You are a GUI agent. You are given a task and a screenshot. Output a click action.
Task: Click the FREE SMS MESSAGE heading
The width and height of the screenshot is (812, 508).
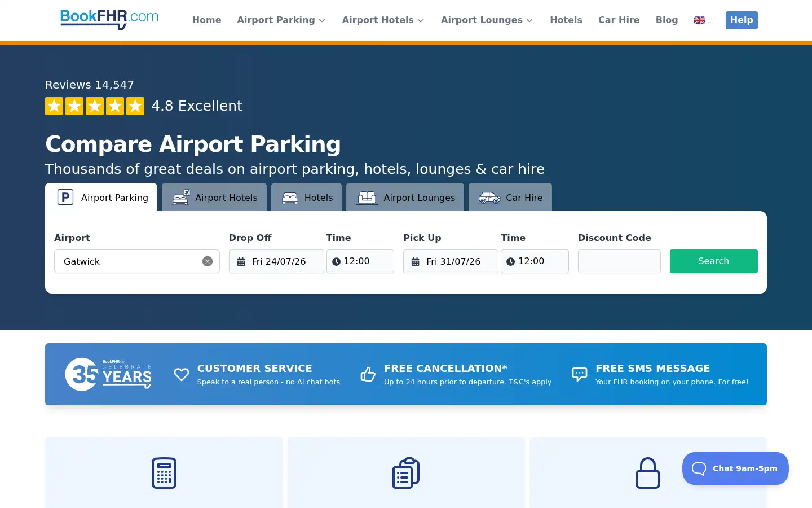[653, 368]
